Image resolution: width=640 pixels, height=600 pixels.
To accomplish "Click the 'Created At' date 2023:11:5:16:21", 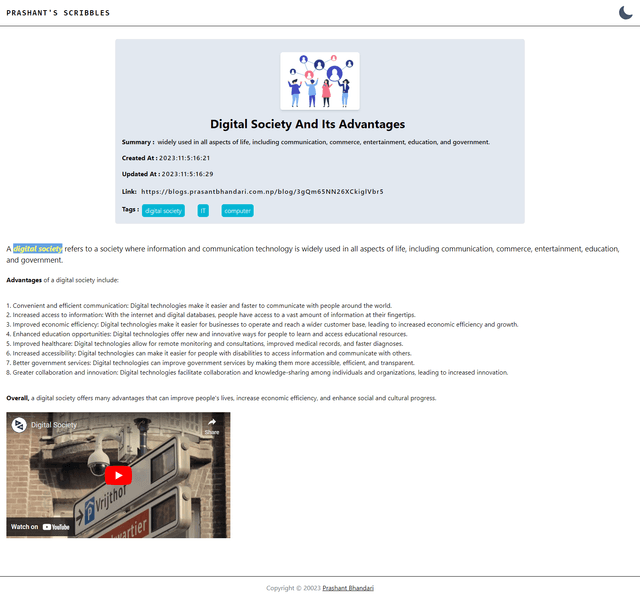I will 184,158.
